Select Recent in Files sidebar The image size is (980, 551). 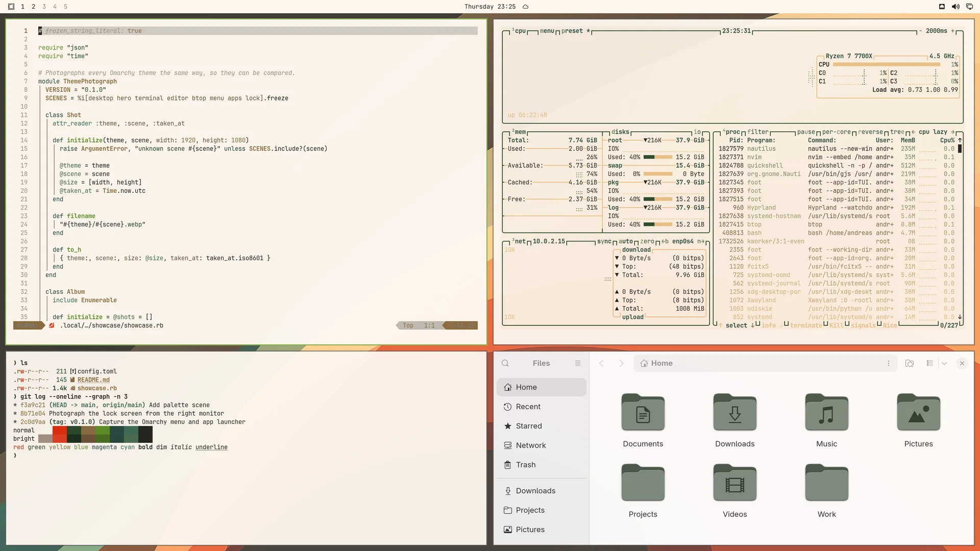[542, 407]
